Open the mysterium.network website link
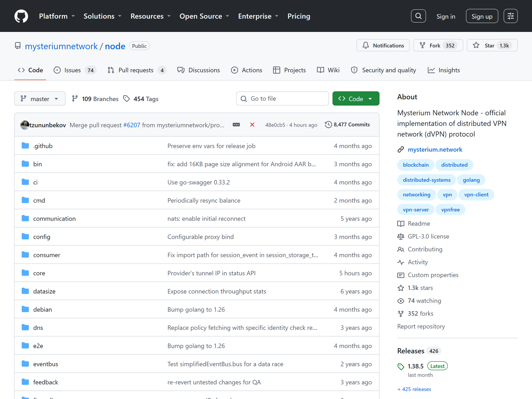The width and height of the screenshot is (532, 399). [435, 150]
